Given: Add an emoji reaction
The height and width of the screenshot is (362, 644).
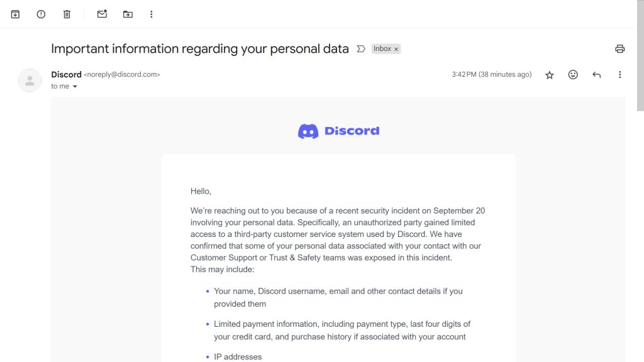Looking at the screenshot, I should click(x=573, y=75).
